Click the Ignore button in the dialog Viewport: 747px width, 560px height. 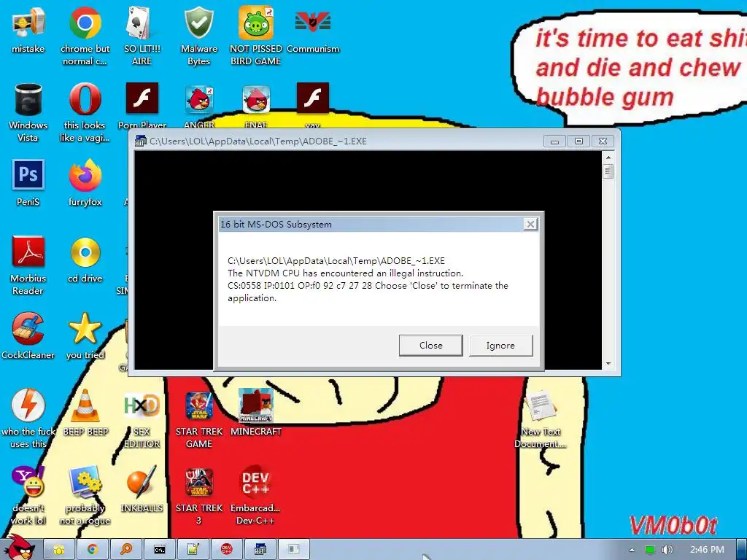pyautogui.click(x=500, y=345)
